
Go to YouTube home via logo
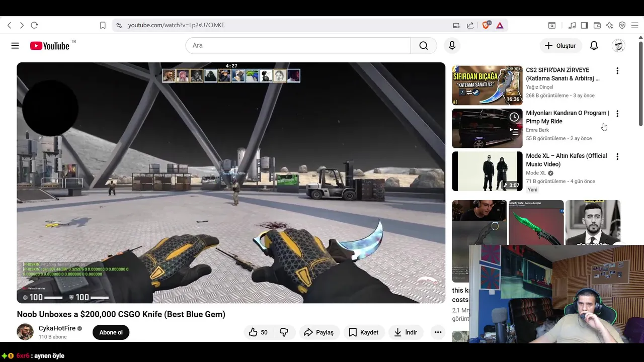tap(49, 46)
